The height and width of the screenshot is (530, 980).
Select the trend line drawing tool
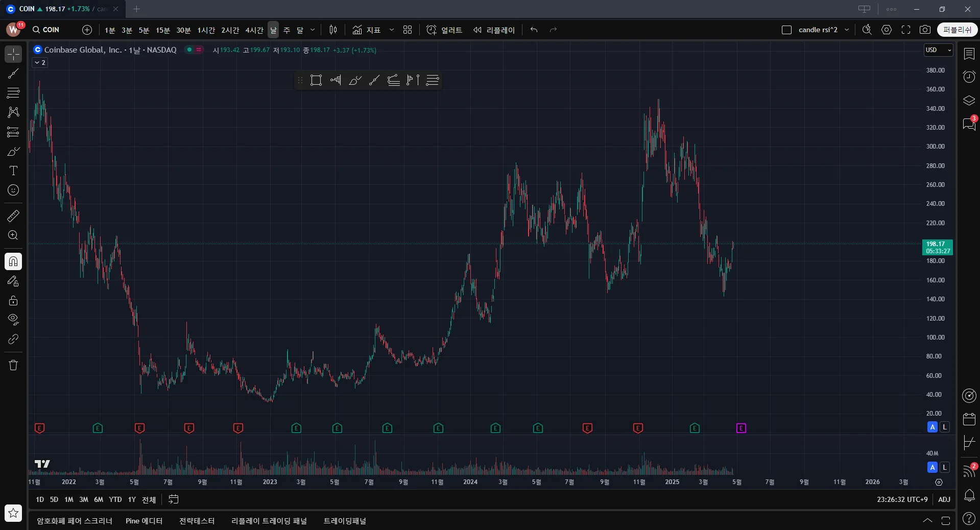point(13,74)
